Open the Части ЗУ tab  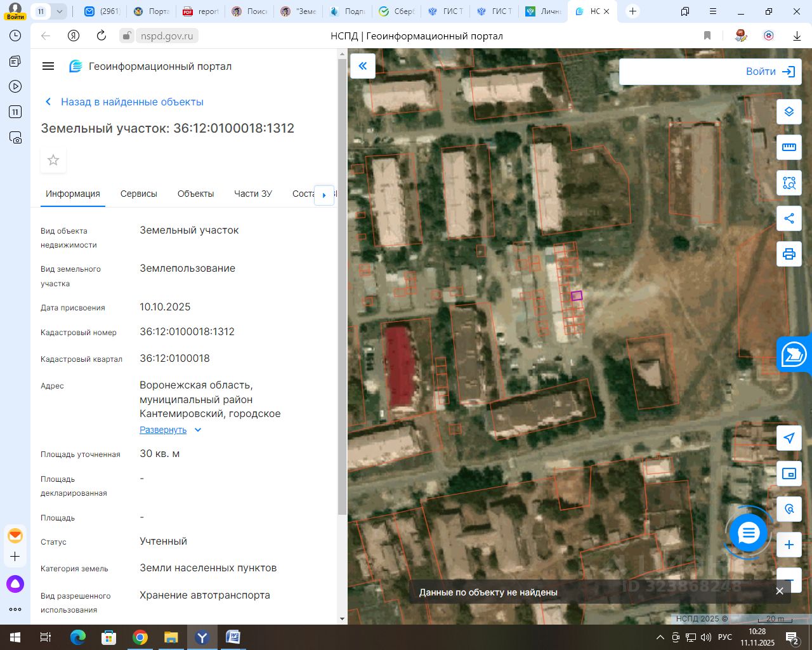(x=253, y=194)
